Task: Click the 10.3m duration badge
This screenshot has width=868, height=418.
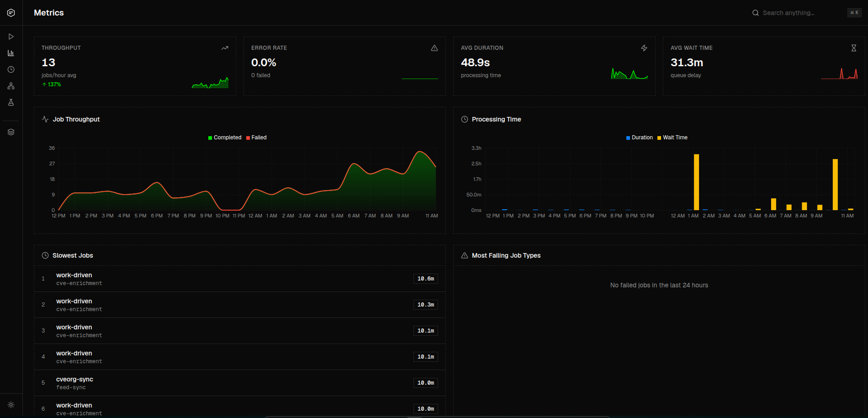Action: (426, 305)
